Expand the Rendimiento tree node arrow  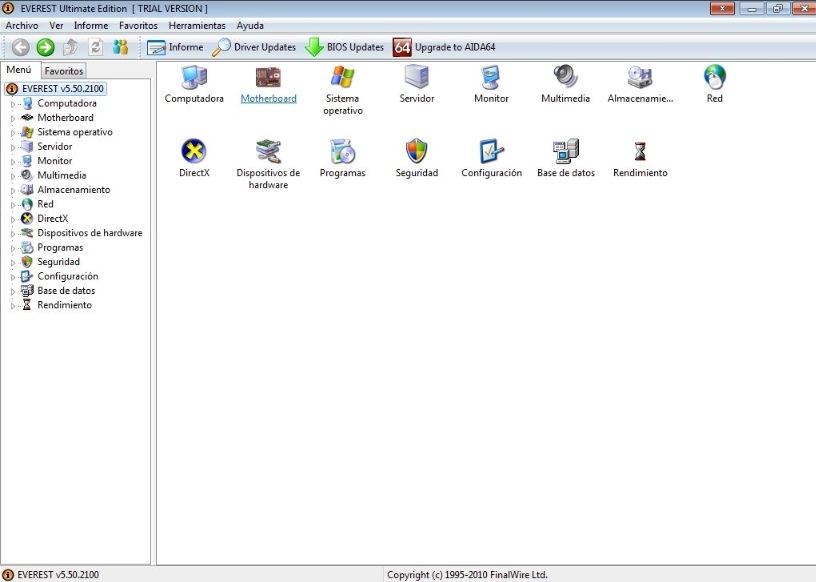[14, 305]
